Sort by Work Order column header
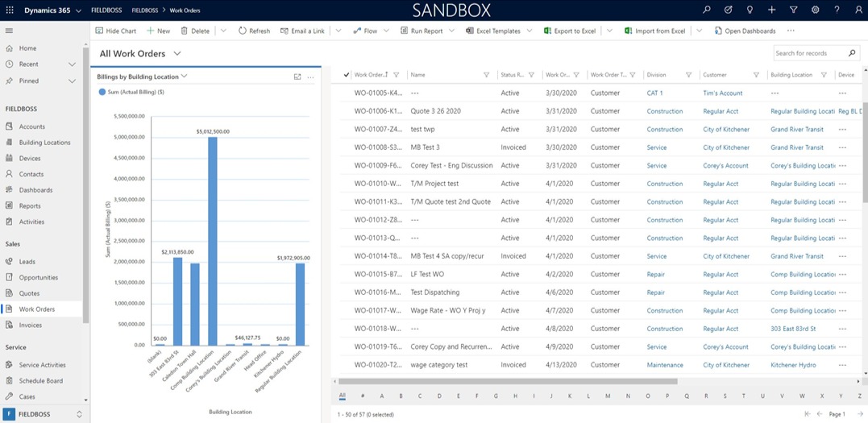Viewport: 868px width, 423px height. point(370,75)
